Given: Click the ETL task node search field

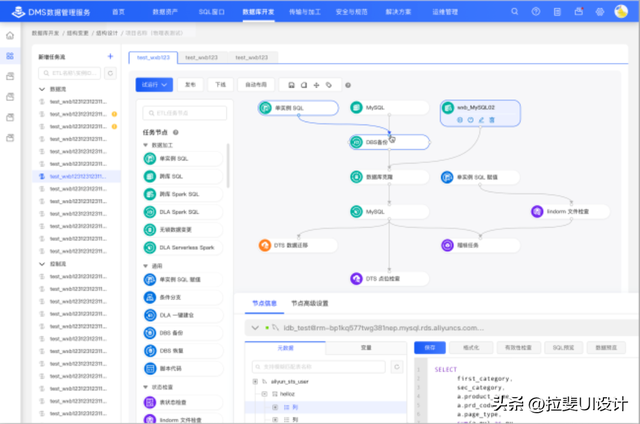Looking at the screenshot, I should (184, 113).
